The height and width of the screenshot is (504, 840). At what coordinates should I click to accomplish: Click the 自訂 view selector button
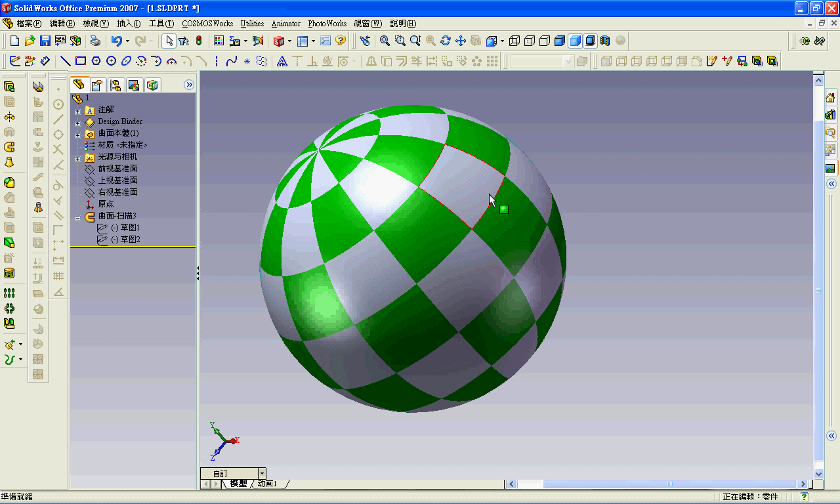[x=228, y=472]
